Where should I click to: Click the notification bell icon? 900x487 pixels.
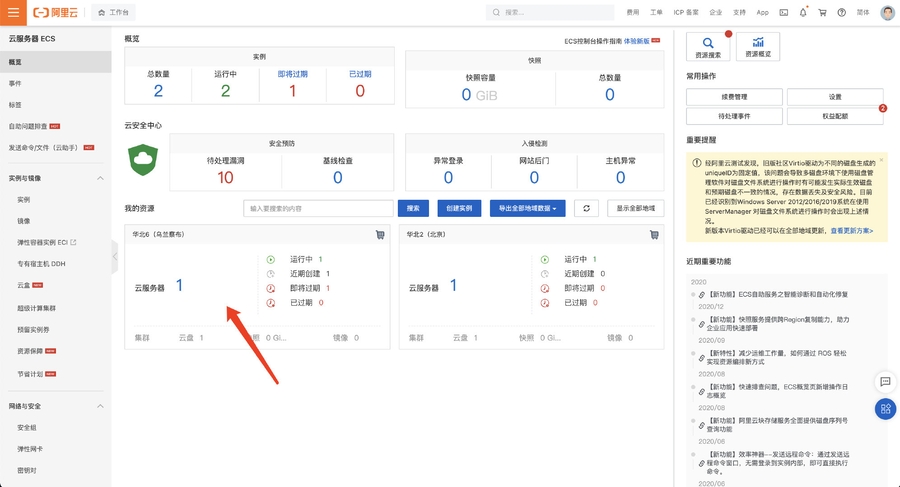point(802,13)
